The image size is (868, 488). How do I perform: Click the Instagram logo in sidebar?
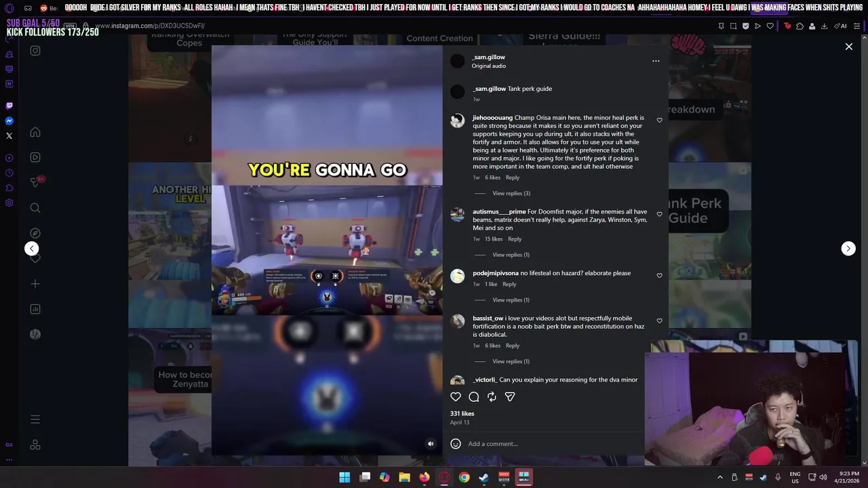pyautogui.click(x=35, y=51)
